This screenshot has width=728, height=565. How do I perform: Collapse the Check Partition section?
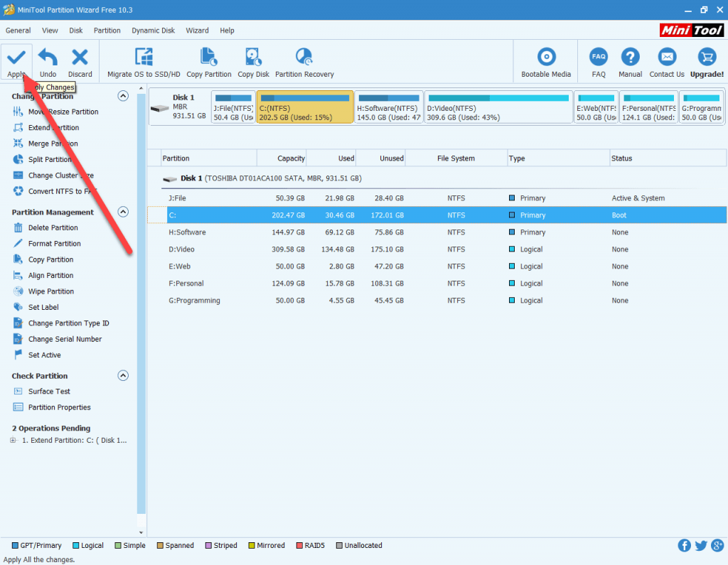(x=123, y=375)
